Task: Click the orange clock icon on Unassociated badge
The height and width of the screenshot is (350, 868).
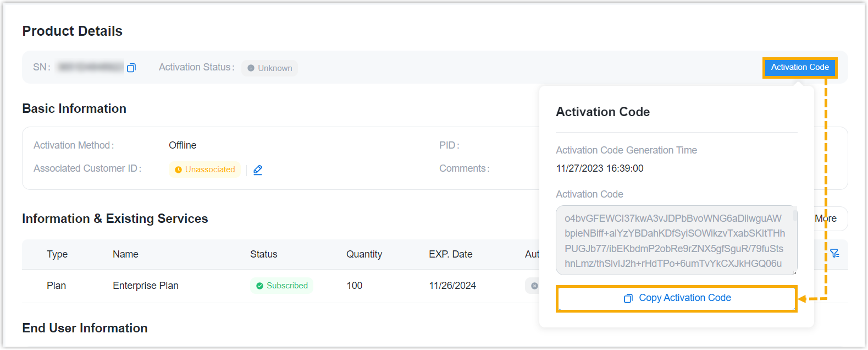Action: 178,170
